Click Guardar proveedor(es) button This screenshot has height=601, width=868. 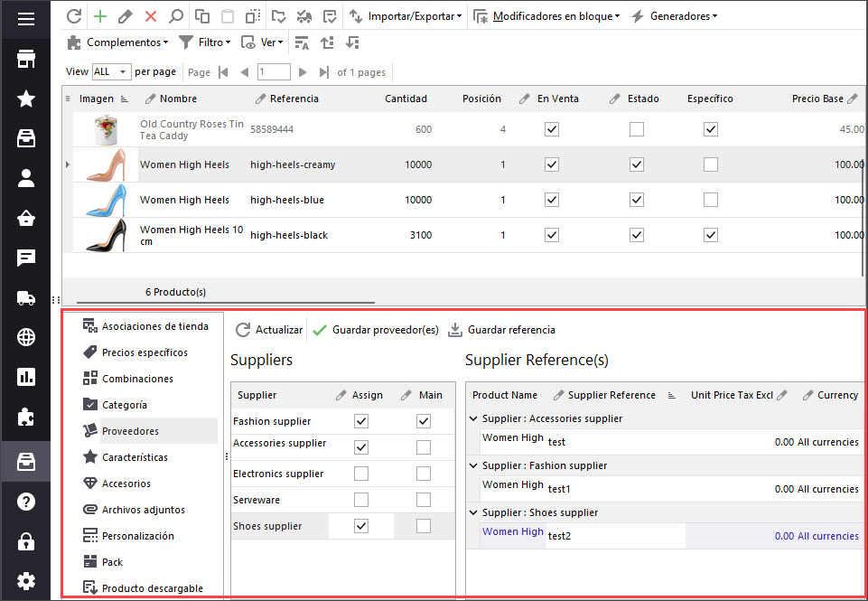376,330
